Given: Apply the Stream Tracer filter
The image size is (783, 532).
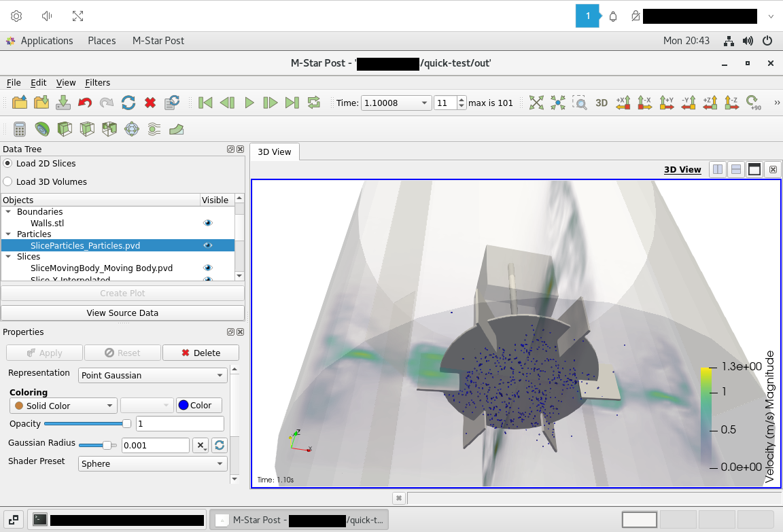Looking at the screenshot, I should [x=154, y=129].
